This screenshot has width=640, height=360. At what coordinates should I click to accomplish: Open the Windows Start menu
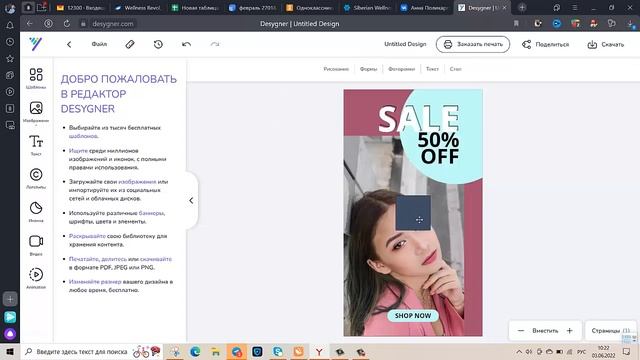10,351
